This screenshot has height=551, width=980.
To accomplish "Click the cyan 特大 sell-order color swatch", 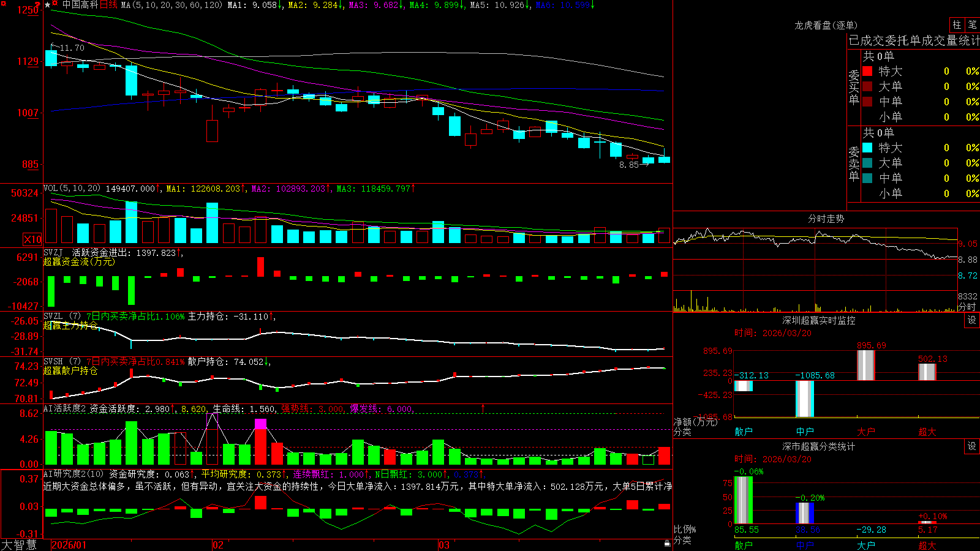I will click(867, 148).
